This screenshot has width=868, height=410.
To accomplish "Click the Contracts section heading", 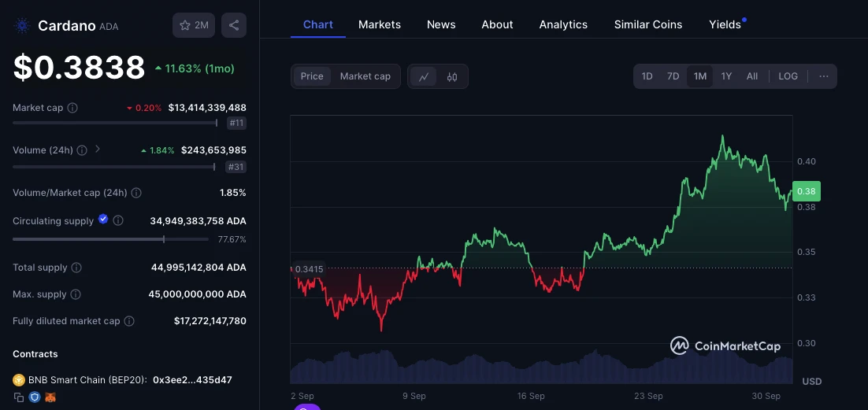I will (x=35, y=354).
